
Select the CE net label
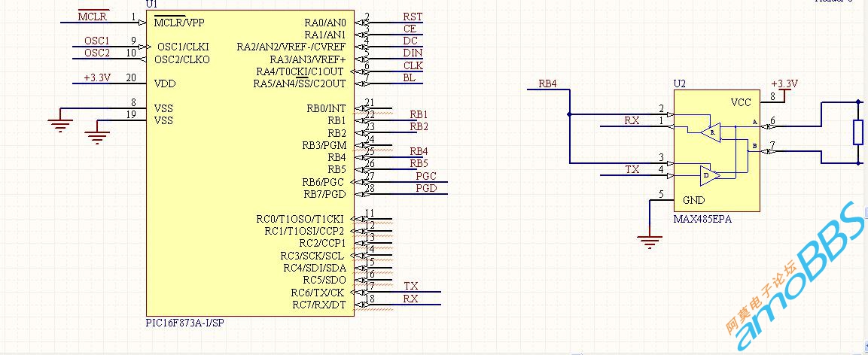pyautogui.click(x=410, y=29)
